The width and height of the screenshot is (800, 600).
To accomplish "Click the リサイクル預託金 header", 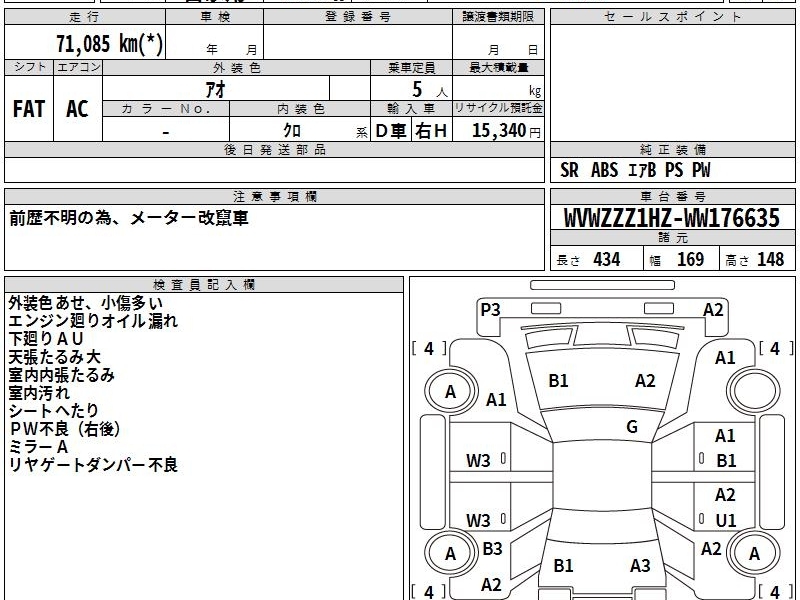I will click(x=498, y=108).
